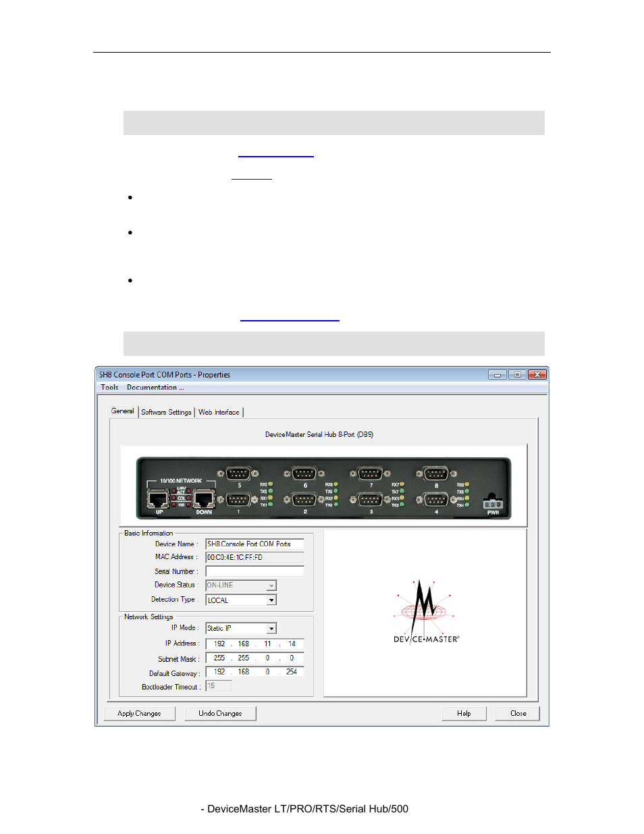This screenshot has width=644, height=834.
Task: Click serial port 8 on device image
Action: tap(436, 474)
